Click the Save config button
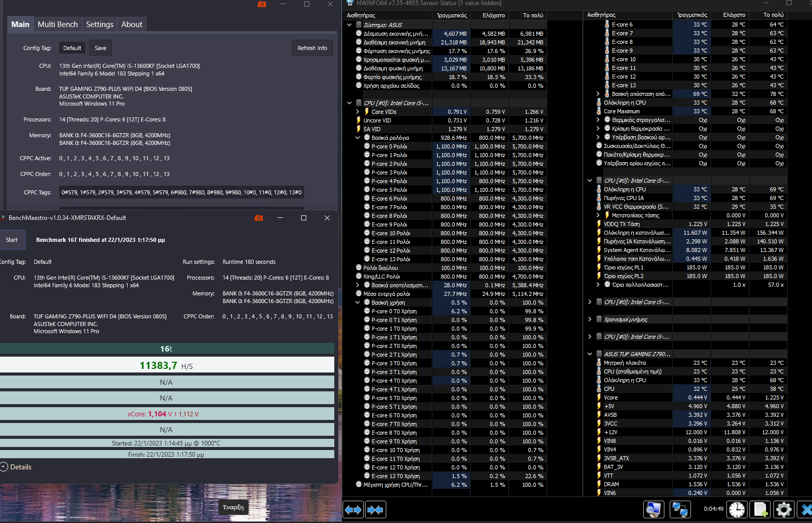Viewport: 812px width, 523px height. [x=101, y=48]
